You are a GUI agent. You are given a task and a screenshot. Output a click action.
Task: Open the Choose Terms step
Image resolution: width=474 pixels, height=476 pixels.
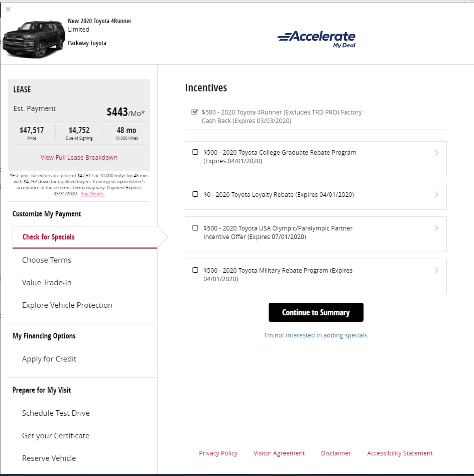47,260
